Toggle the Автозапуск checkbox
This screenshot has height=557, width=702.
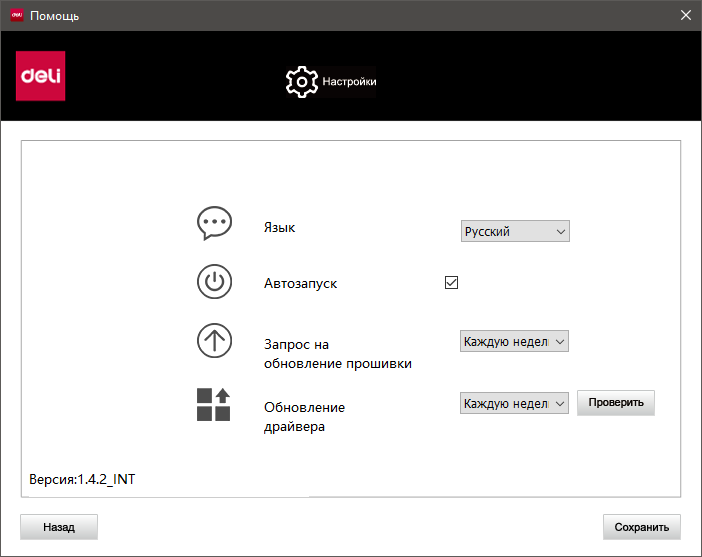pyautogui.click(x=451, y=283)
